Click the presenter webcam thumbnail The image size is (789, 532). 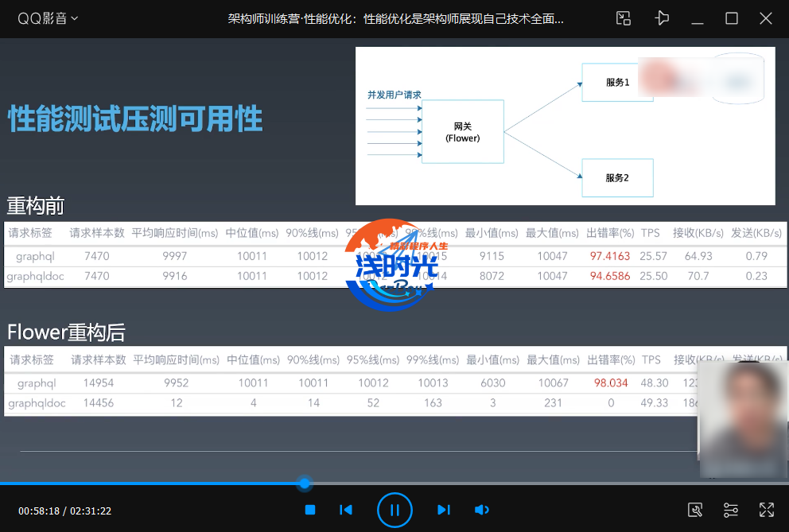[x=742, y=420]
